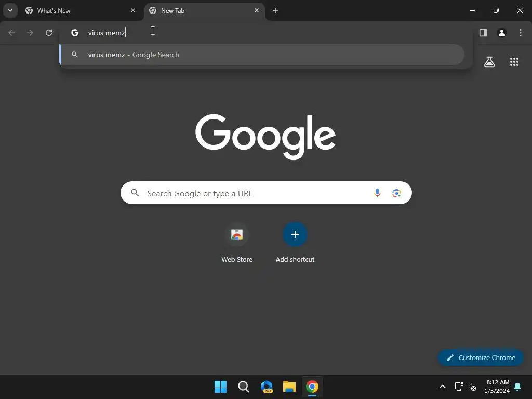Open notifications bell in taskbar
Screen dimensions: 532x399
[518, 387]
